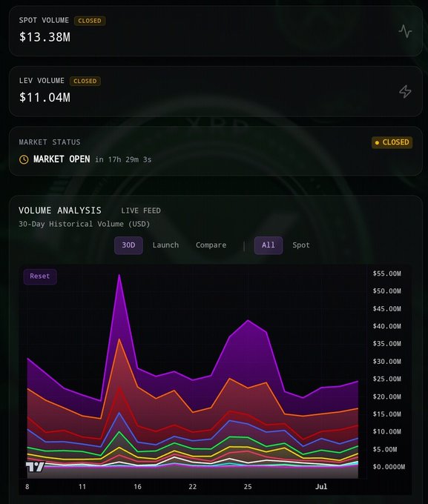The width and height of the screenshot is (428, 504).
Task: Click the 16 date axis label
Action: 137,487
